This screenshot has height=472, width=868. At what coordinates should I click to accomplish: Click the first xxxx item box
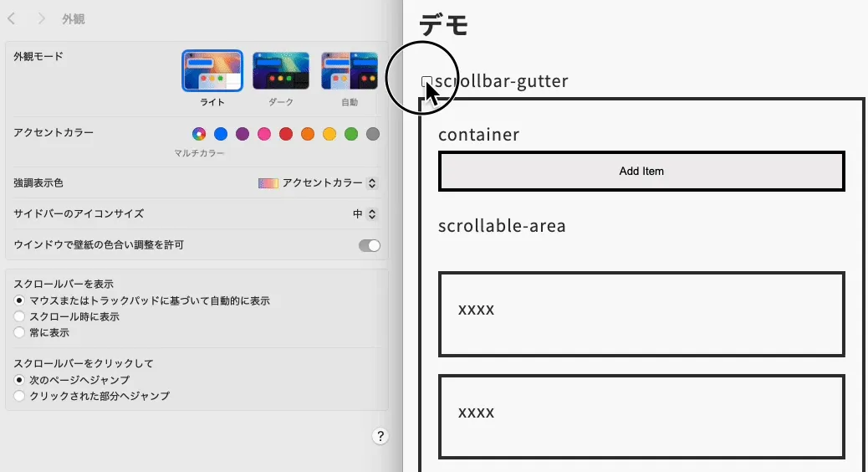641,314
